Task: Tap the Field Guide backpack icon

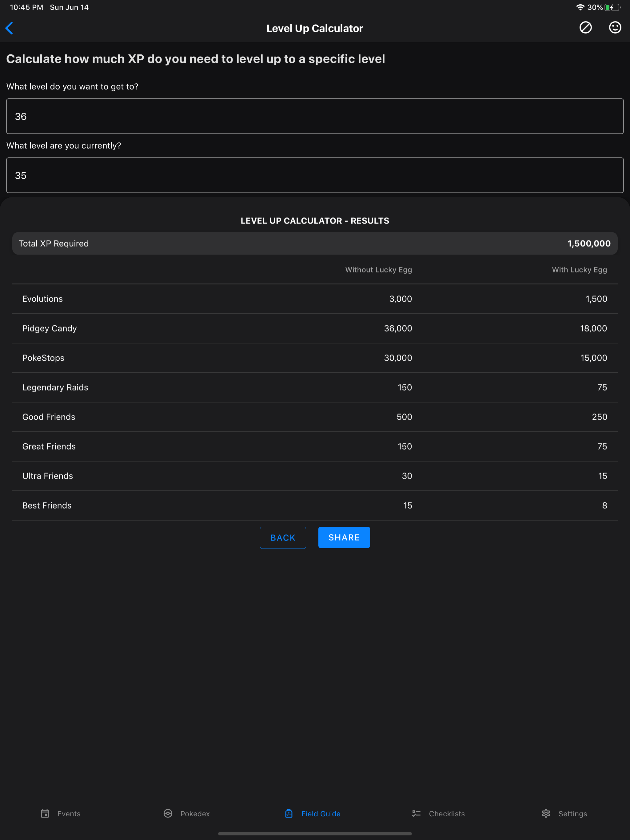Action: (289, 813)
